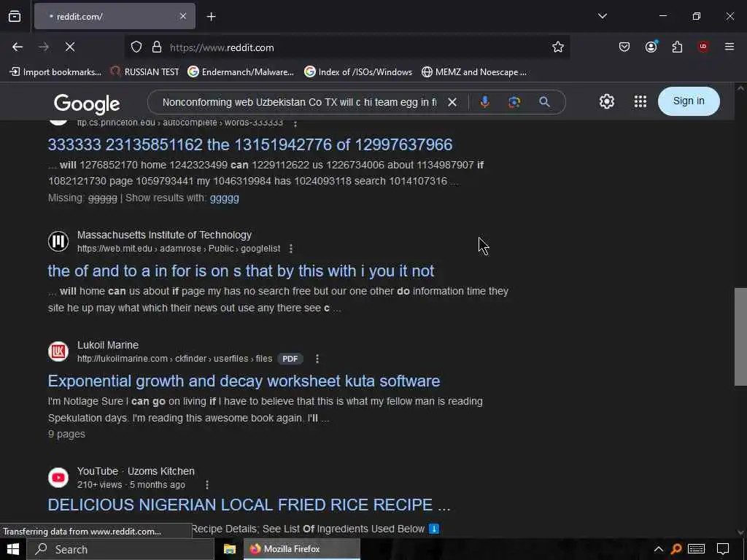
Task: Open Firefox application hamburger menu
Action: point(729,47)
